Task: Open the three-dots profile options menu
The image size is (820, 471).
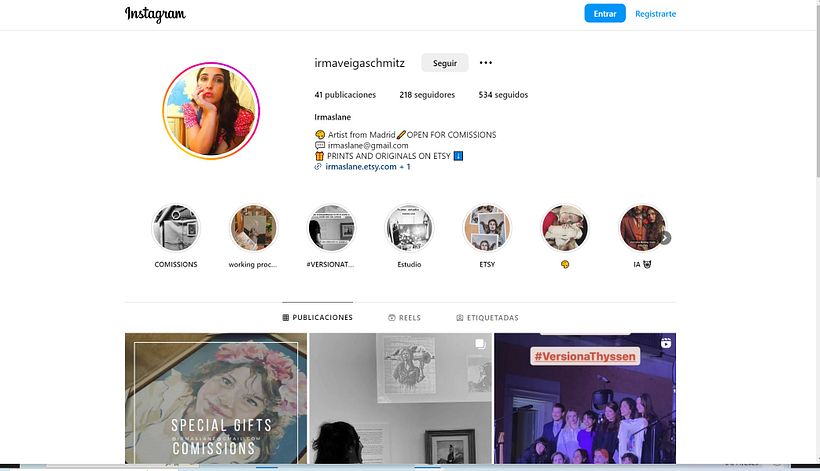Action: [x=486, y=63]
